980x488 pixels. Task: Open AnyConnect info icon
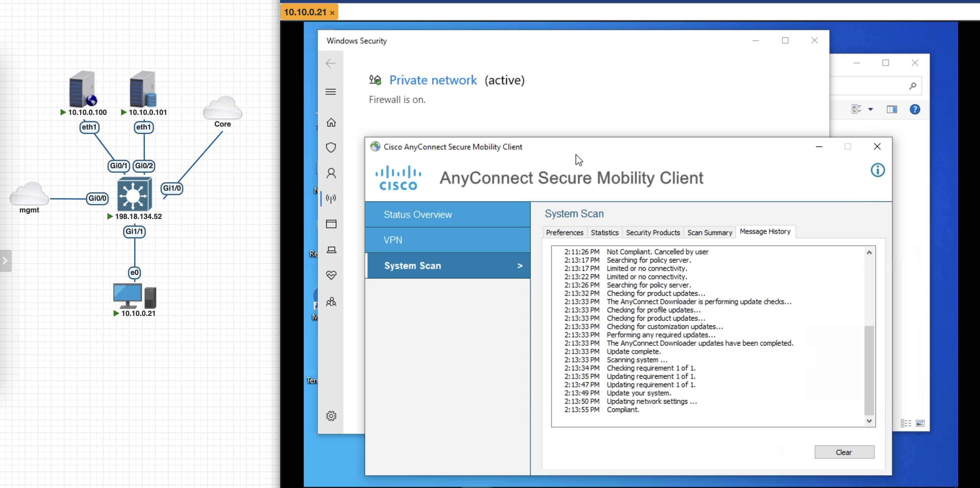tap(877, 170)
